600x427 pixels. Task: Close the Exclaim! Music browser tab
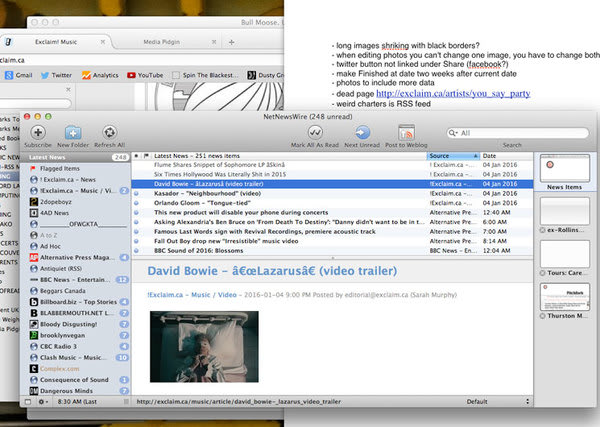tap(103, 42)
